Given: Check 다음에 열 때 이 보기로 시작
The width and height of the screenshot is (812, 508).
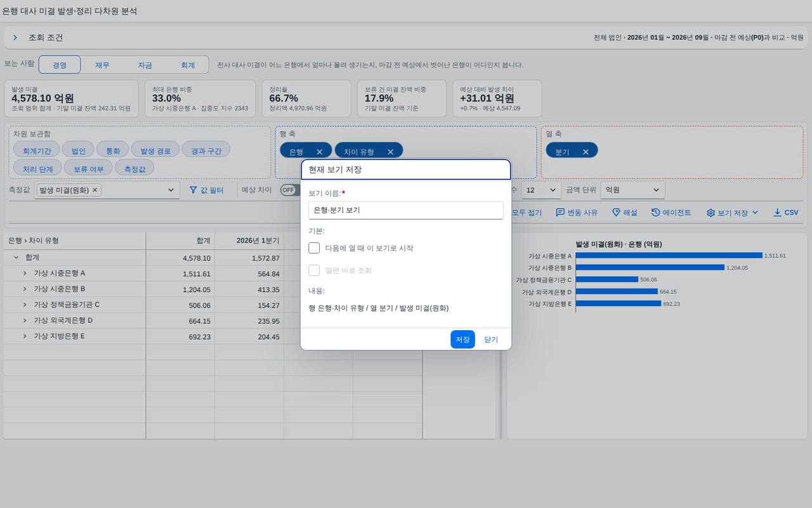Looking at the screenshot, I should click(314, 248).
